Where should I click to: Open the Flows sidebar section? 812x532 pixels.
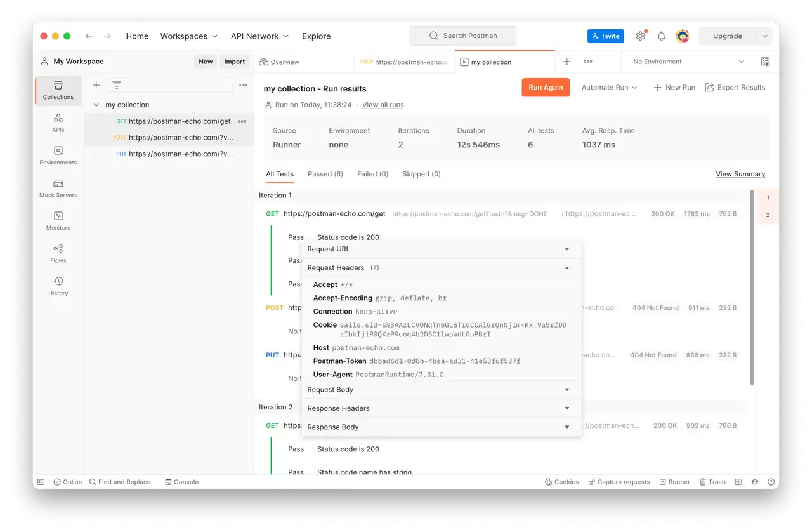[x=58, y=254]
